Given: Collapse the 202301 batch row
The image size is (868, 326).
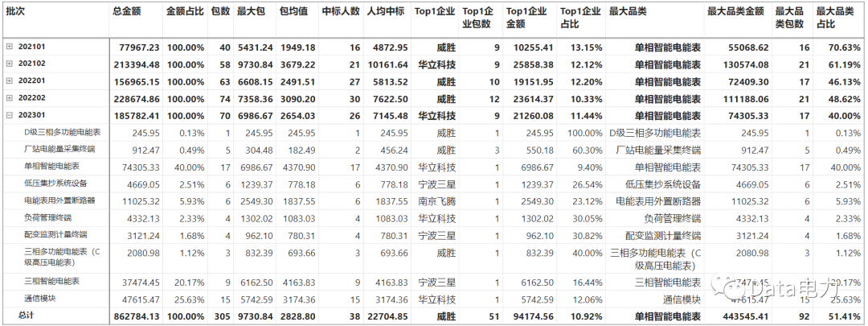Looking at the screenshot, I should pos(9,115).
